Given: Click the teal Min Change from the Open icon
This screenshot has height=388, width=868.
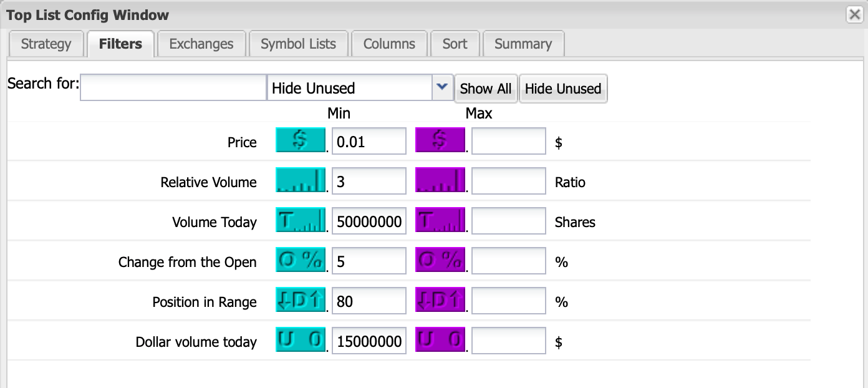Looking at the screenshot, I should (300, 260).
